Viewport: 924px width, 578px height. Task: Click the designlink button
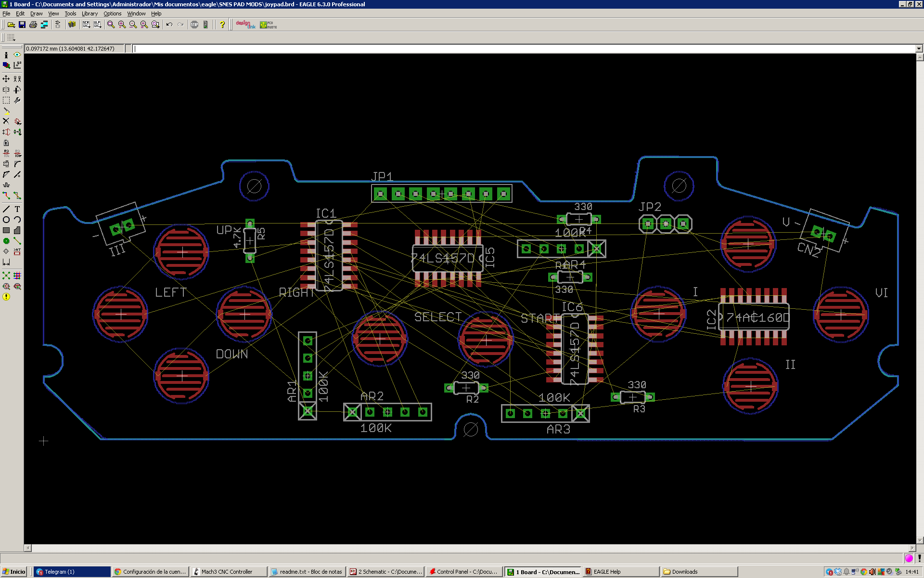[x=245, y=25]
